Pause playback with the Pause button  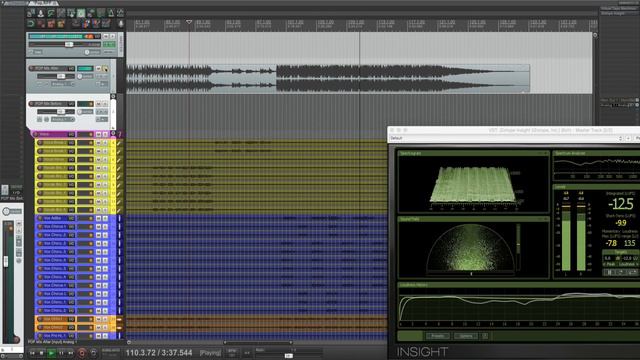click(61, 353)
